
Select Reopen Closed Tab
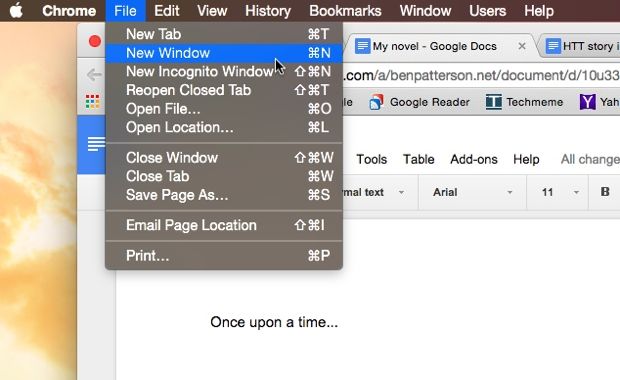pyautogui.click(x=224, y=90)
